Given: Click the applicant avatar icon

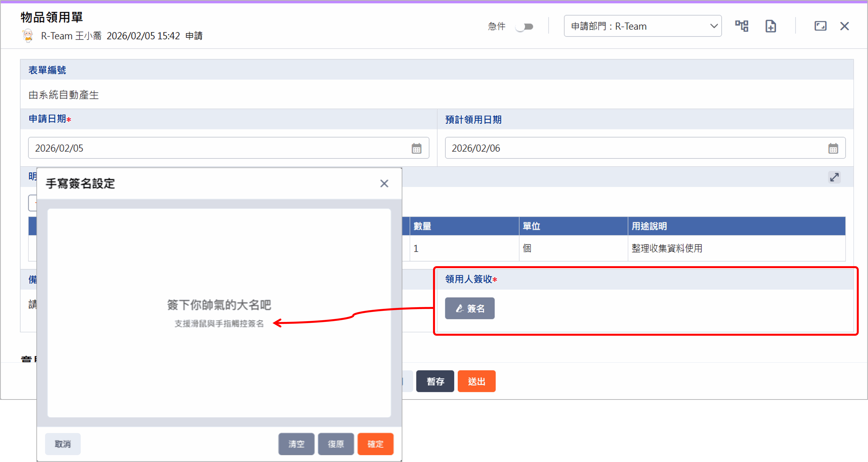Looking at the screenshot, I should click(x=28, y=35).
